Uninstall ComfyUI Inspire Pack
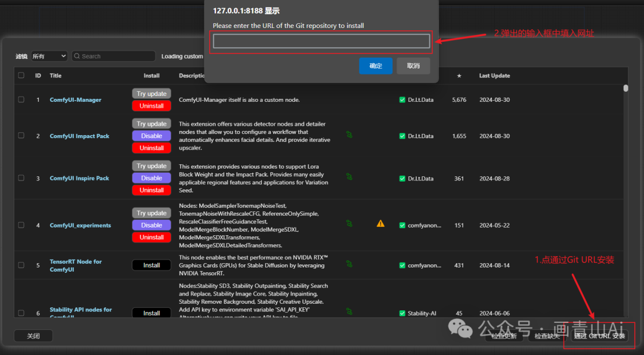The width and height of the screenshot is (644, 355). 151,190
